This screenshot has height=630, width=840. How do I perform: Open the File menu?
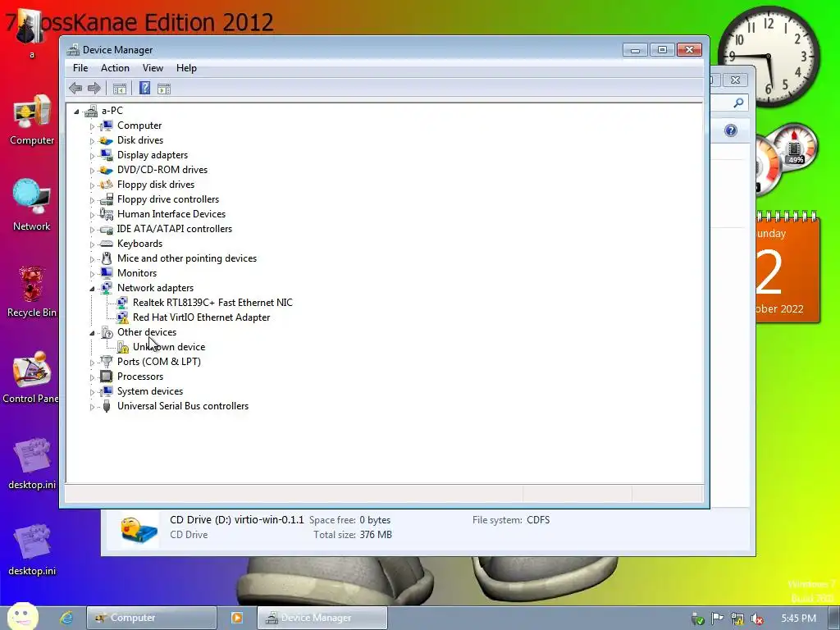point(80,68)
